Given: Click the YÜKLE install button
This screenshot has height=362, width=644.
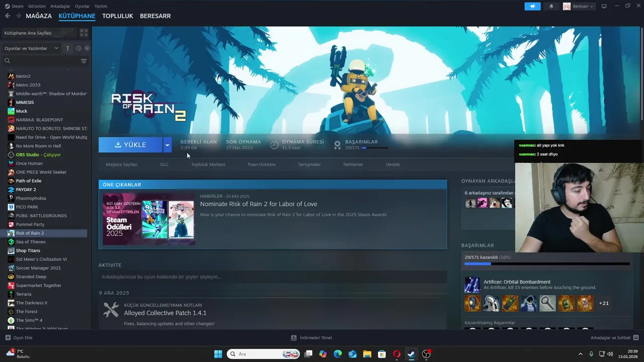Looking at the screenshot, I should (130, 145).
